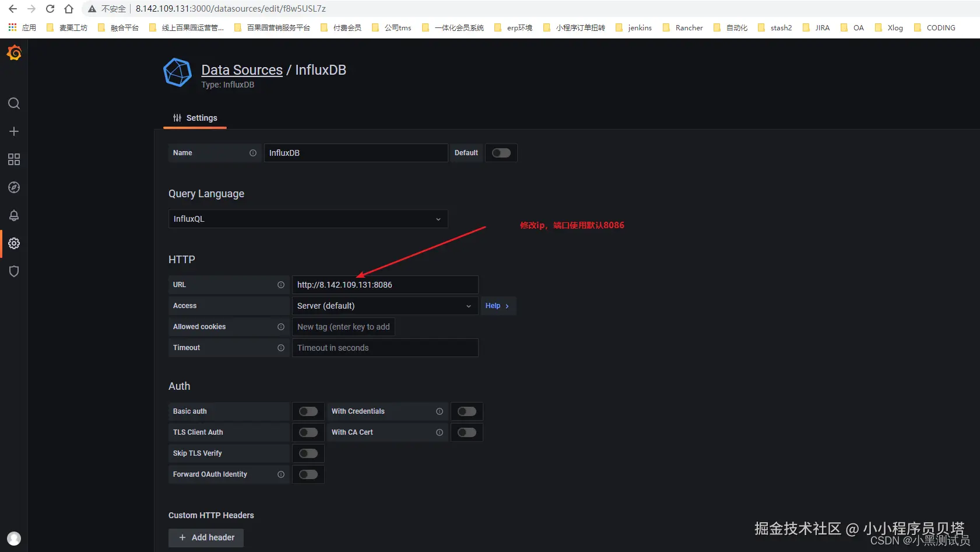Expand the Help section next to Access
The height and width of the screenshot is (552, 980).
(498, 306)
